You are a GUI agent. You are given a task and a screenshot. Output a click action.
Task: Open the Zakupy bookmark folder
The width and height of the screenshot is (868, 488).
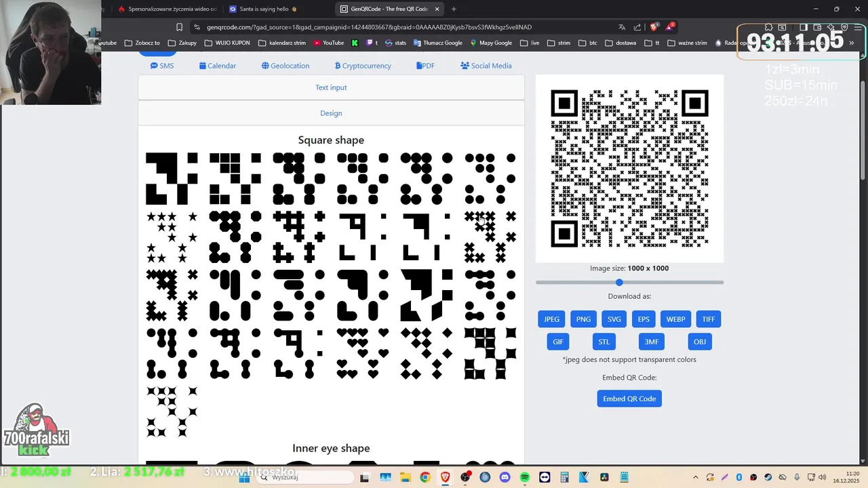[x=182, y=43]
